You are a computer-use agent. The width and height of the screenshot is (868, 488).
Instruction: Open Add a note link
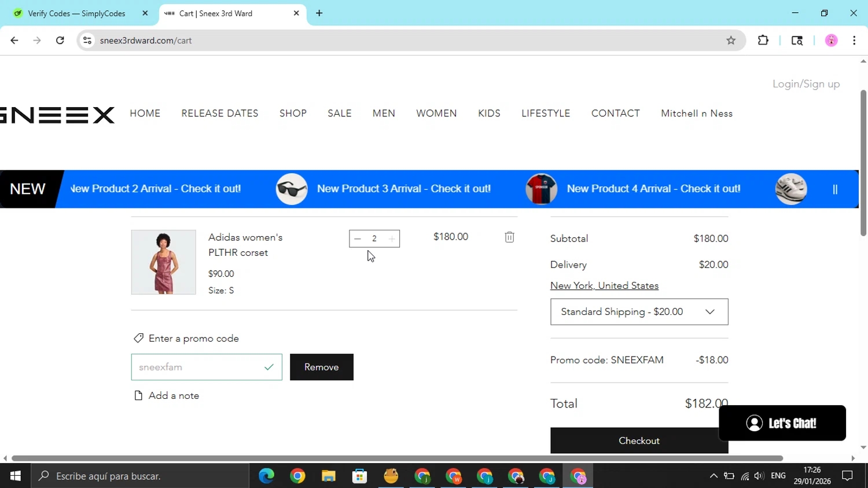pos(174,395)
